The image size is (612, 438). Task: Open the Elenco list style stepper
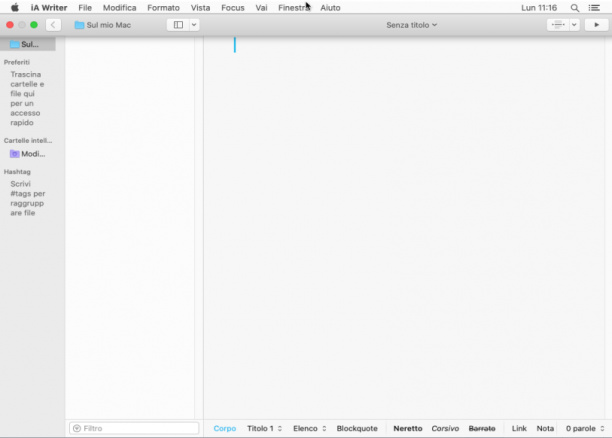click(x=310, y=428)
